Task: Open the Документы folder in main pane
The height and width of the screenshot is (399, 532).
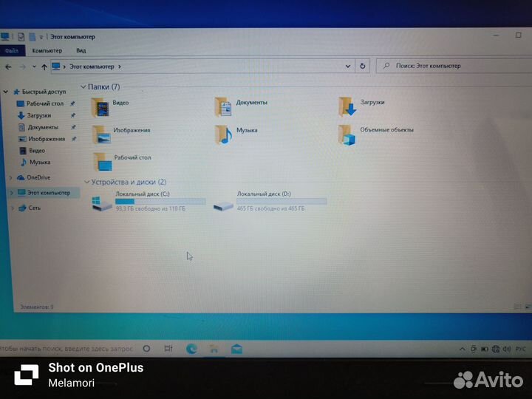Action: (x=224, y=106)
